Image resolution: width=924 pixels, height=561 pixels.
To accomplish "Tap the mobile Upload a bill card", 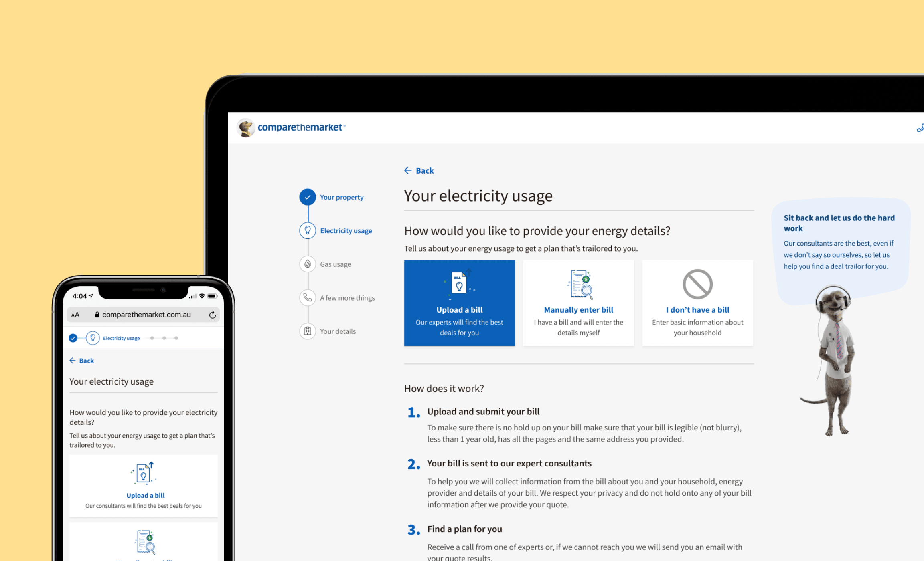I will coord(144,485).
